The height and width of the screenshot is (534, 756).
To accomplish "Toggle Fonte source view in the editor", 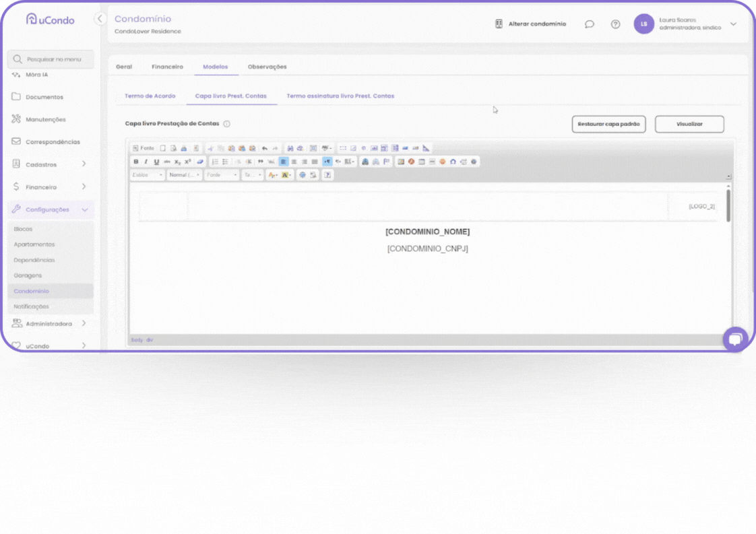I will coord(143,148).
